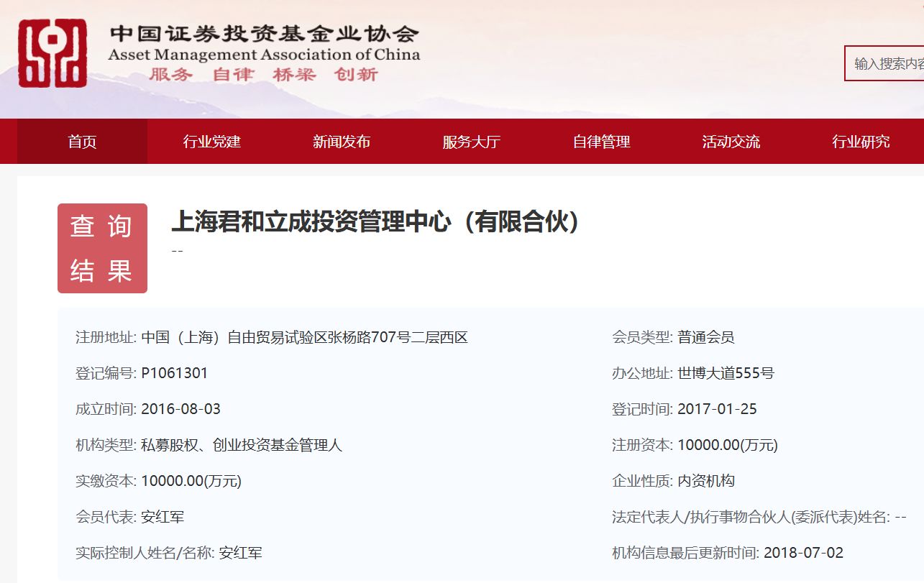The image size is (924, 583).
Task: Open the 首页 navigation tab
Action: 82,142
